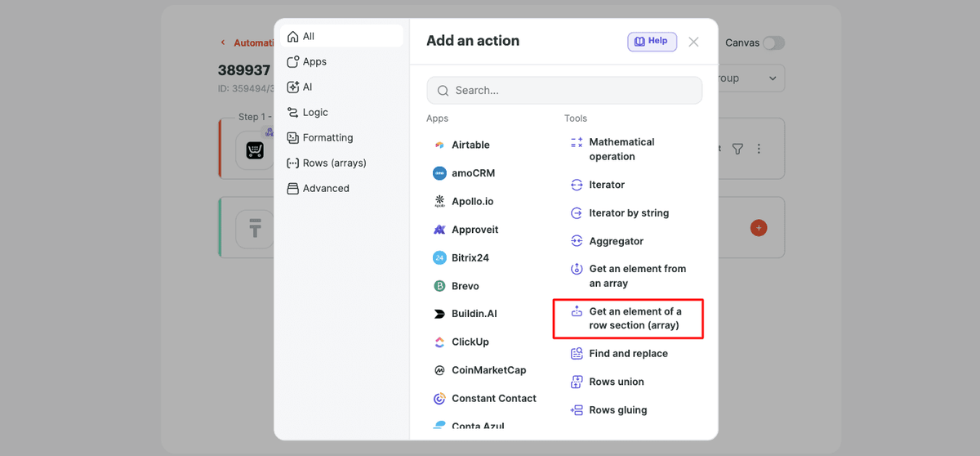
Task: Click the amoCRM app icon
Action: pos(439,173)
